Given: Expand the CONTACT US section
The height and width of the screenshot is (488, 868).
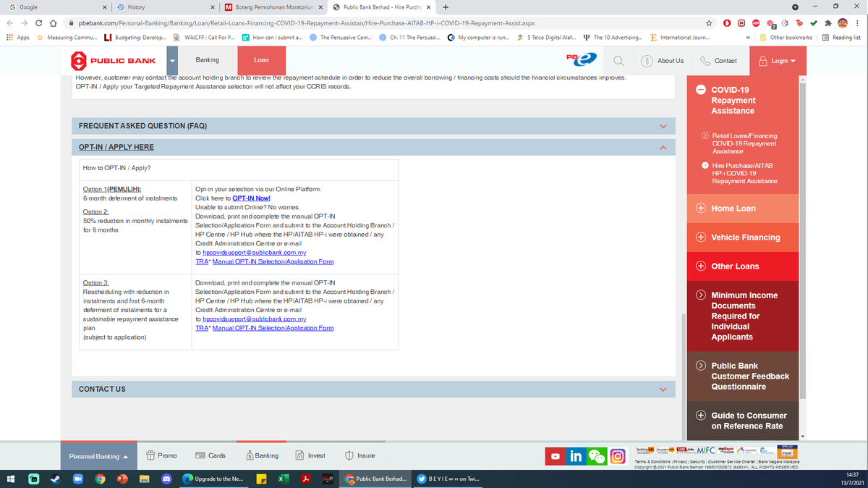Looking at the screenshot, I should click(x=373, y=389).
